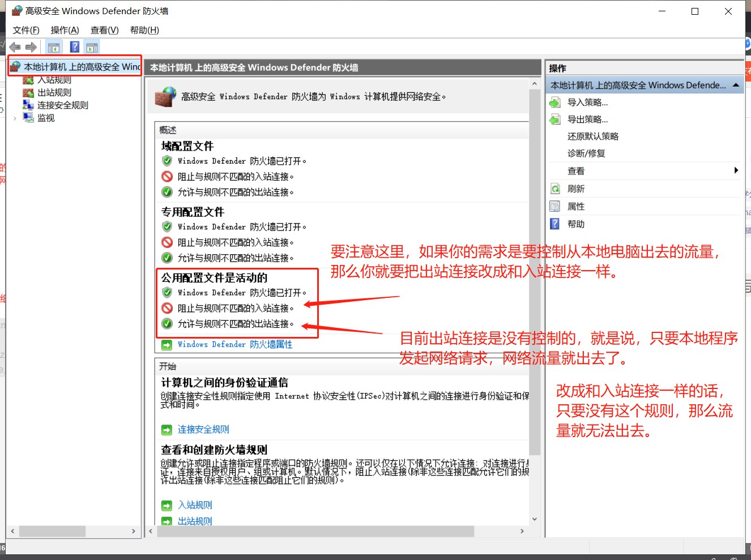The image size is (751, 560).
Task: Click left tree pane scroll right arrow
Action: pos(134,531)
